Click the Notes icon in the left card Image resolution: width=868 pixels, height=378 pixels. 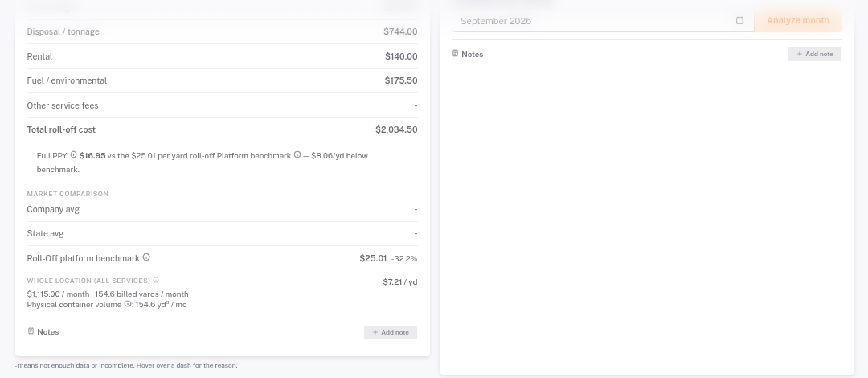[31, 331]
